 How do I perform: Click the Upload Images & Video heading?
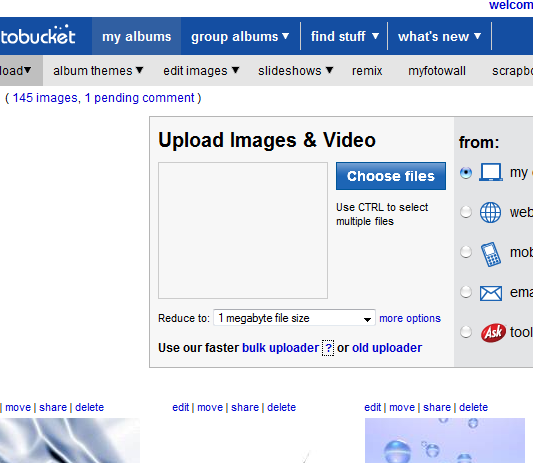[267, 140]
